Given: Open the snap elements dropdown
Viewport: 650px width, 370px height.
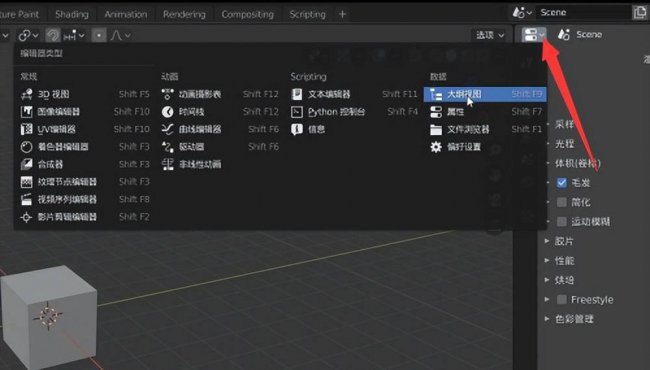Looking at the screenshot, I should 74,35.
